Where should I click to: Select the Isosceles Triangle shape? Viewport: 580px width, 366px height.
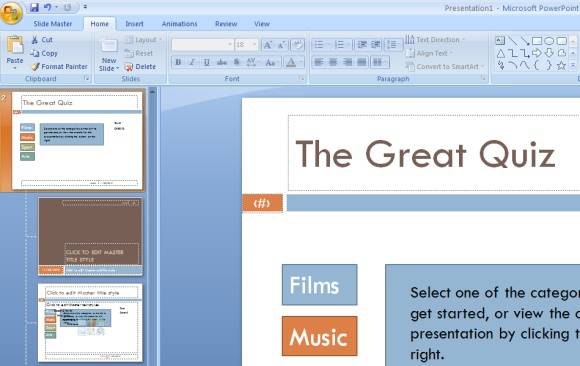pos(500,54)
